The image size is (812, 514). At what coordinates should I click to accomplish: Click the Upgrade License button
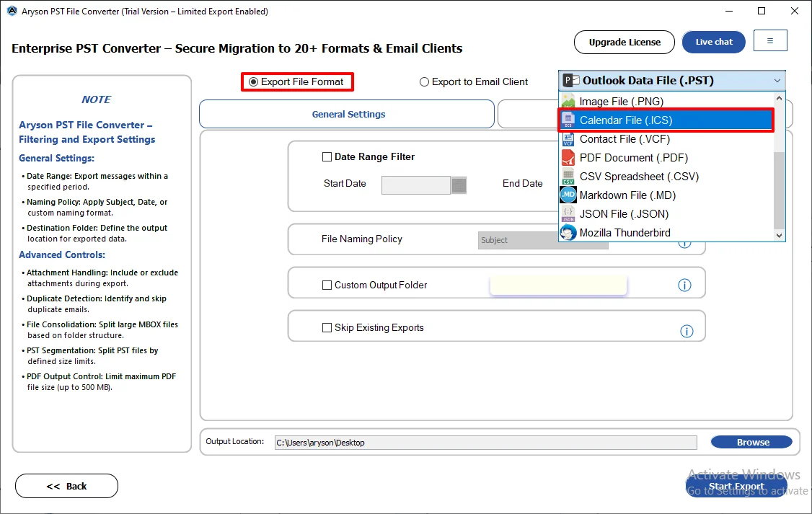pyautogui.click(x=625, y=42)
